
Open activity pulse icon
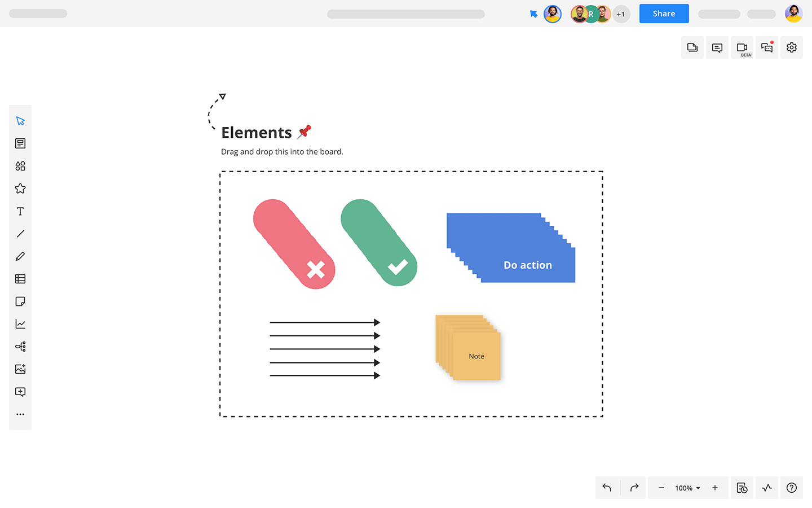767,488
